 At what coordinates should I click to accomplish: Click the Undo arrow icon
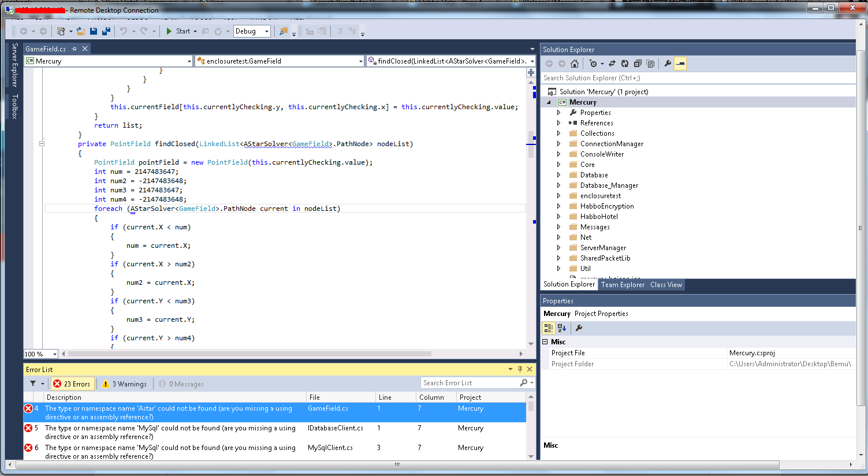coord(123,31)
